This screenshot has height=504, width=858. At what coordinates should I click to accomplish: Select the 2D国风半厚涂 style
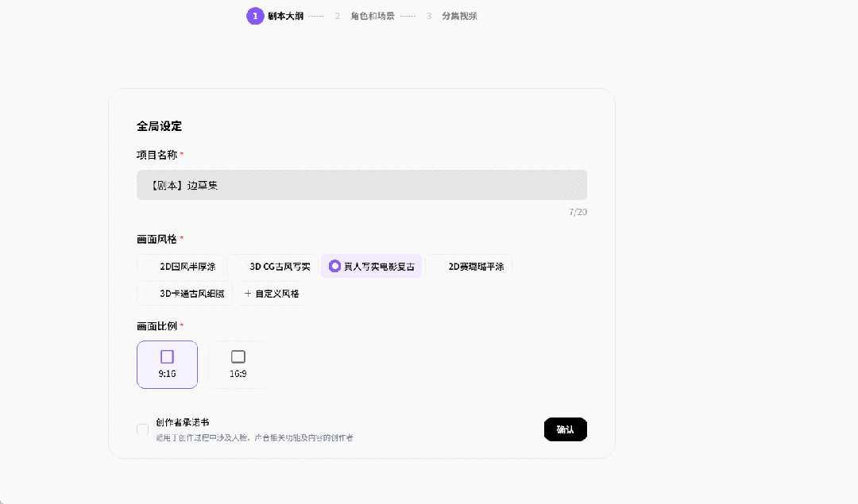point(180,267)
